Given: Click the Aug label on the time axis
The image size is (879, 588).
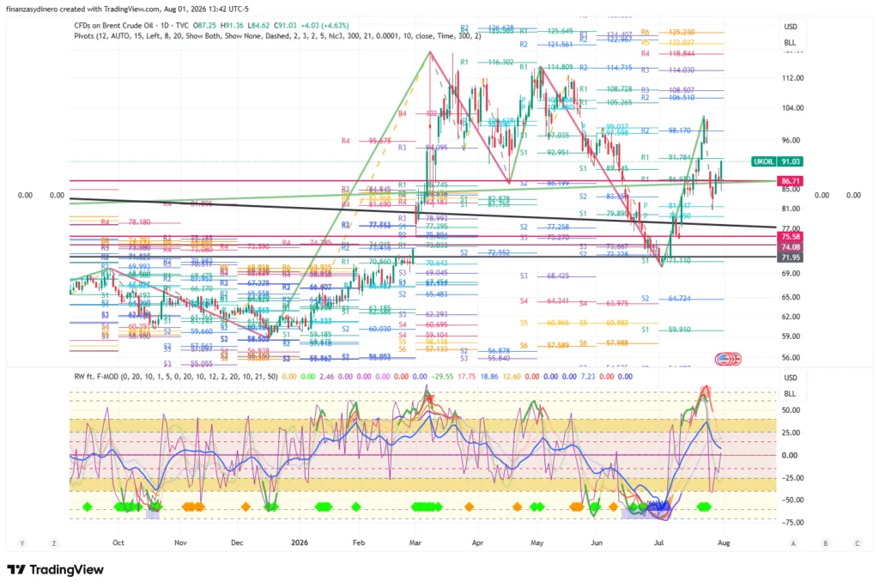Looking at the screenshot, I should 724,543.
